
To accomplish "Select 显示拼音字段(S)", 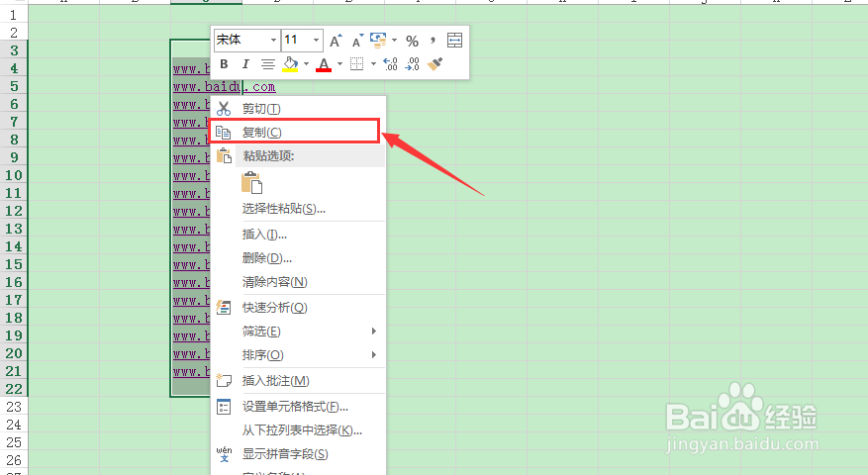I will coord(298,454).
